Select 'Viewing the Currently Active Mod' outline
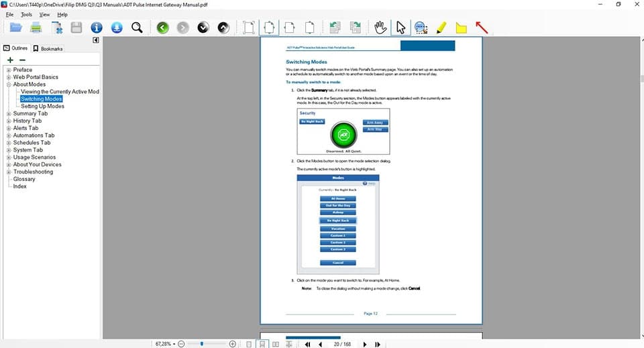 click(60, 91)
